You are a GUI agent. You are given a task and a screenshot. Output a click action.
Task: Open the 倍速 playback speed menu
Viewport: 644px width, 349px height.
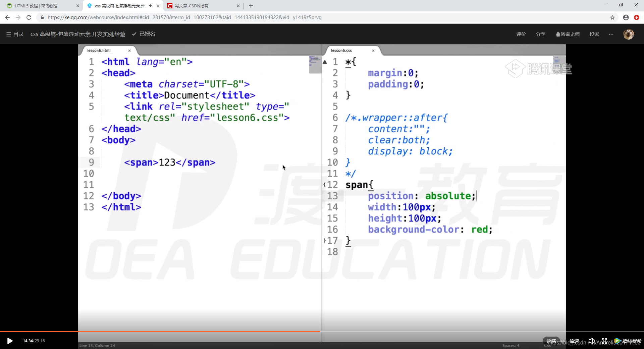pos(574,341)
